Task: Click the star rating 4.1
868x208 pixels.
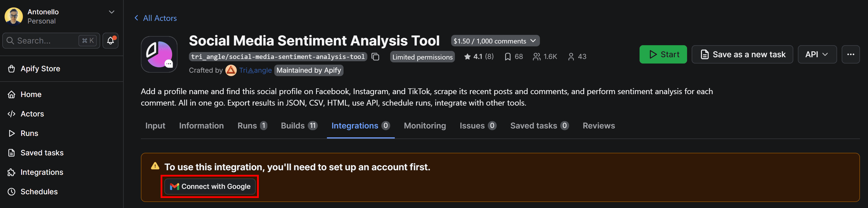Action: coord(478,57)
